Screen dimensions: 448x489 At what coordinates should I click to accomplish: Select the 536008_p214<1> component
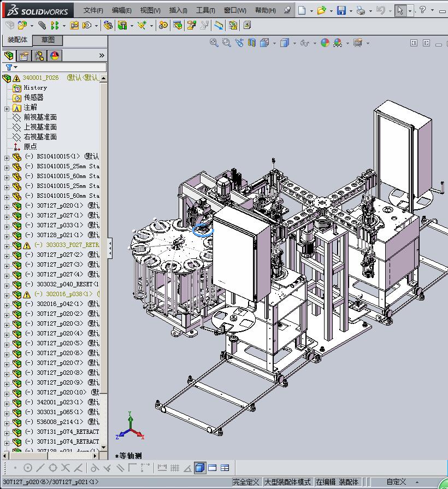pos(60,422)
